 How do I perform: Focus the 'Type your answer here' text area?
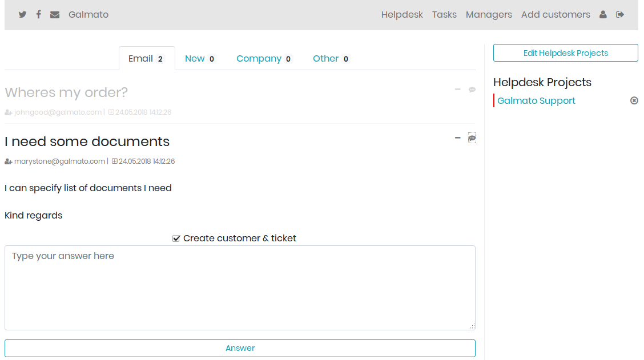pyautogui.click(x=240, y=288)
